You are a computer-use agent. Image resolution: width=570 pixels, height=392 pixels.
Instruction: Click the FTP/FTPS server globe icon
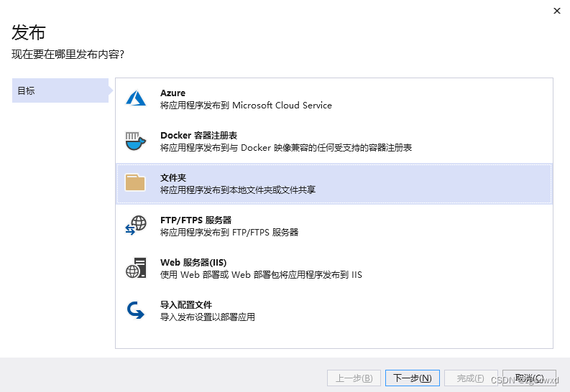136,225
